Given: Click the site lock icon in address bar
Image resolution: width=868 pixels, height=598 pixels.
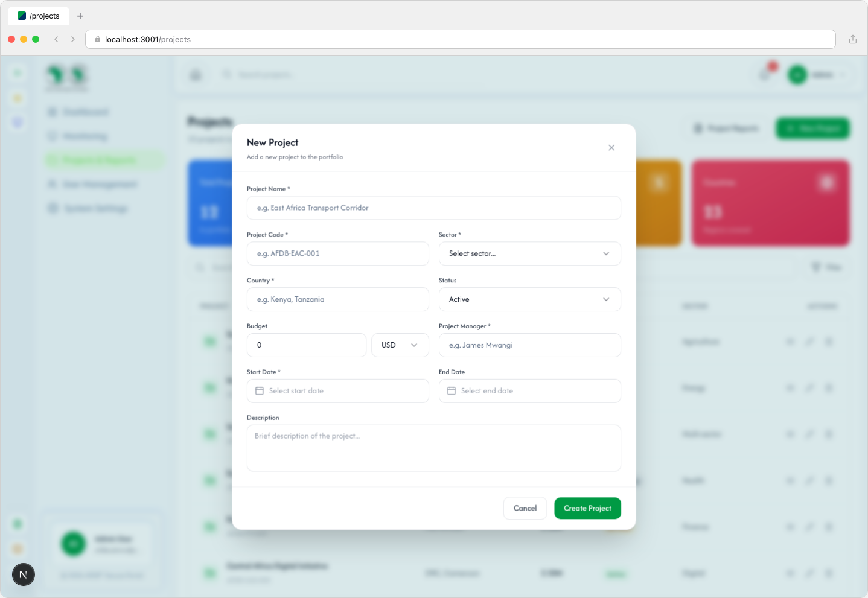Looking at the screenshot, I should tap(98, 39).
